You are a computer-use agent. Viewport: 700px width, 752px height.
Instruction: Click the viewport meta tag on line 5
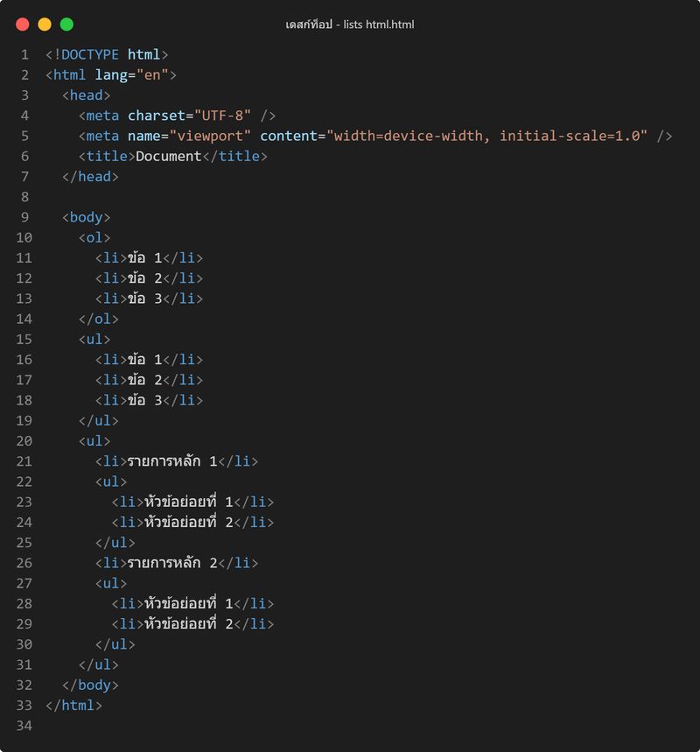[350, 136]
